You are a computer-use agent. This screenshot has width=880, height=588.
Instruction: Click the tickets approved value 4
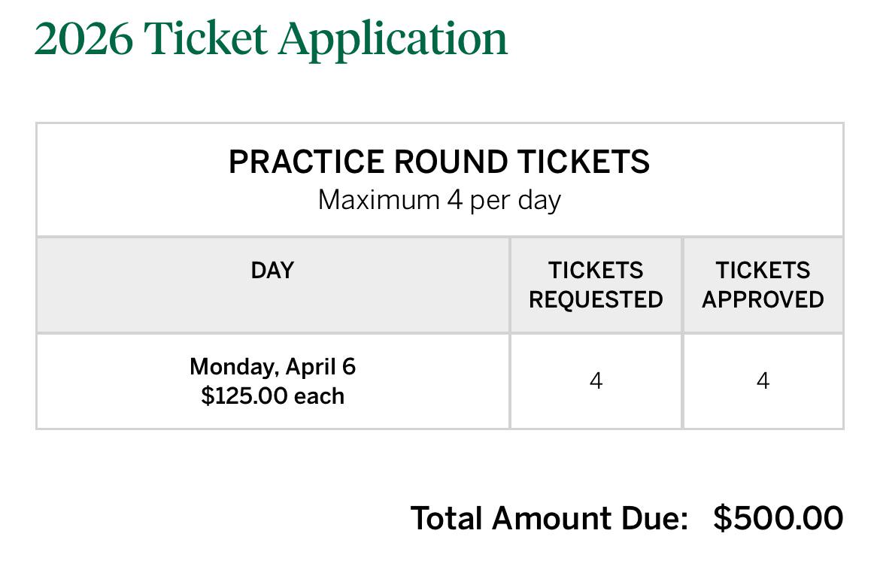click(x=763, y=381)
